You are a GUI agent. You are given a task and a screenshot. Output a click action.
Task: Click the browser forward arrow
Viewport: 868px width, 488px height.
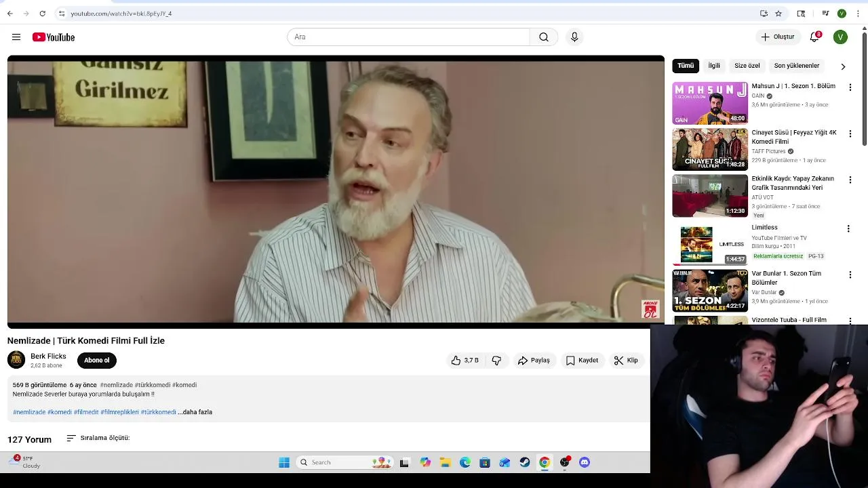click(26, 14)
